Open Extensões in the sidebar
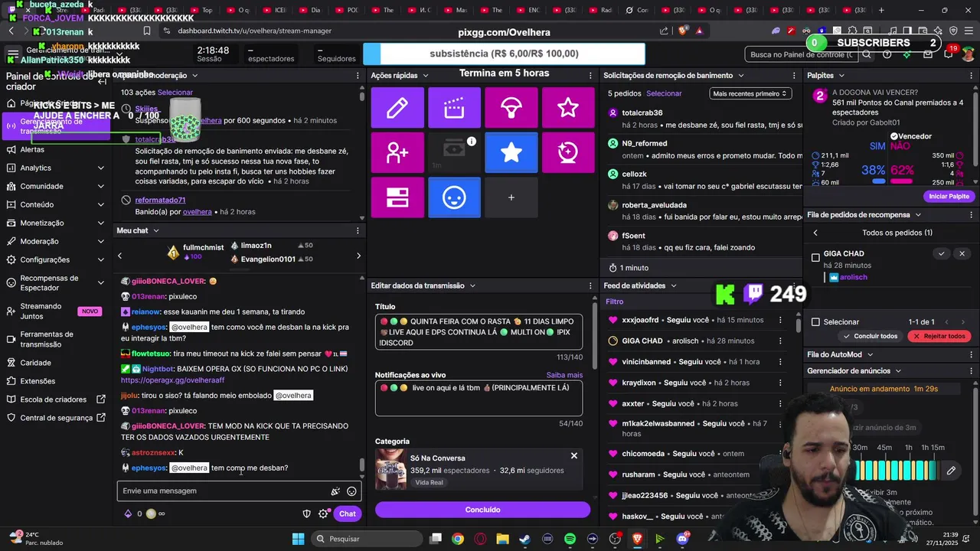Screen dimensions: 980x551 point(38,381)
